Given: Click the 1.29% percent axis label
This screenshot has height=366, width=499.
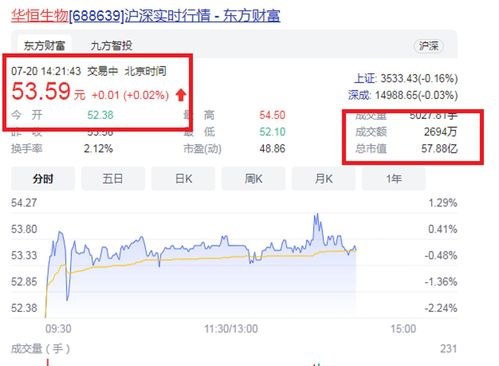Looking at the screenshot, I should pos(443,203).
